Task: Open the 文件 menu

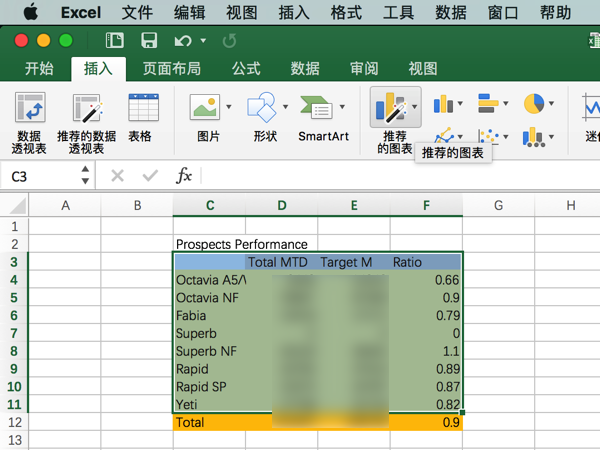Action: coord(137,13)
